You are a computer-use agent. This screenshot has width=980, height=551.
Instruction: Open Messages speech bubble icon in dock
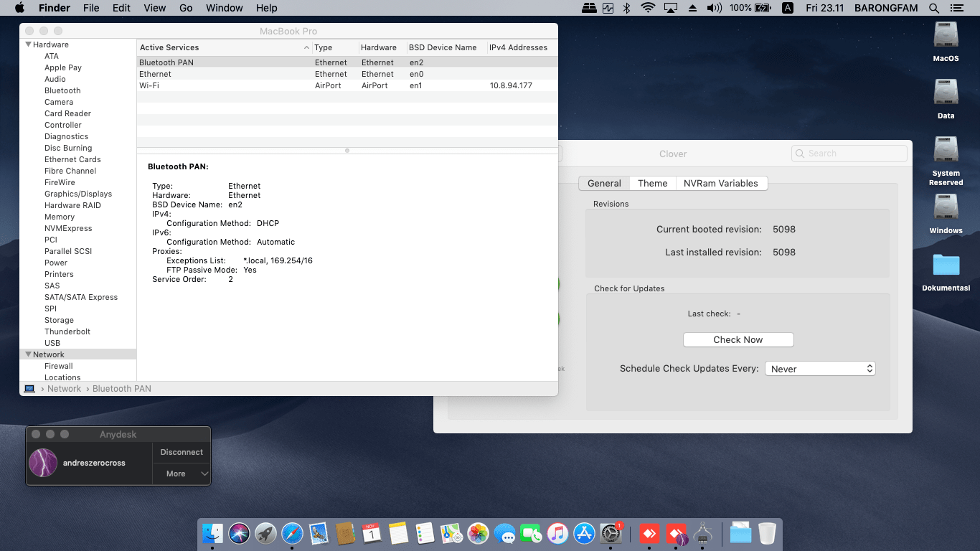[504, 533]
